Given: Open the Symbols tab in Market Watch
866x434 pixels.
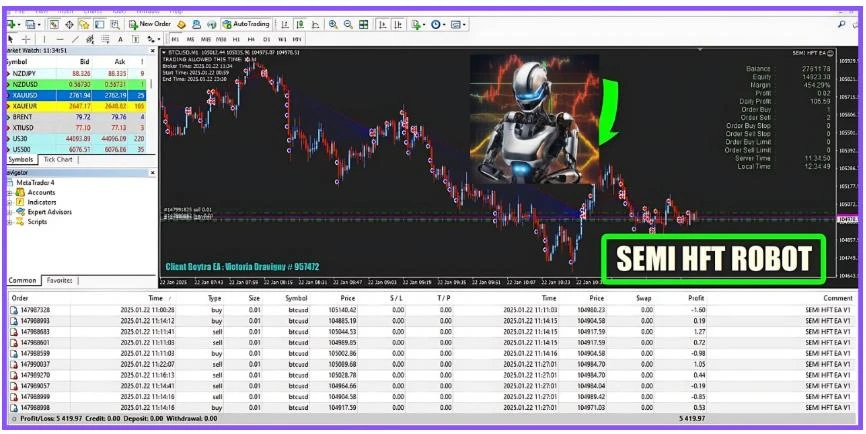Looking at the screenshot, I should click(22, 160).
